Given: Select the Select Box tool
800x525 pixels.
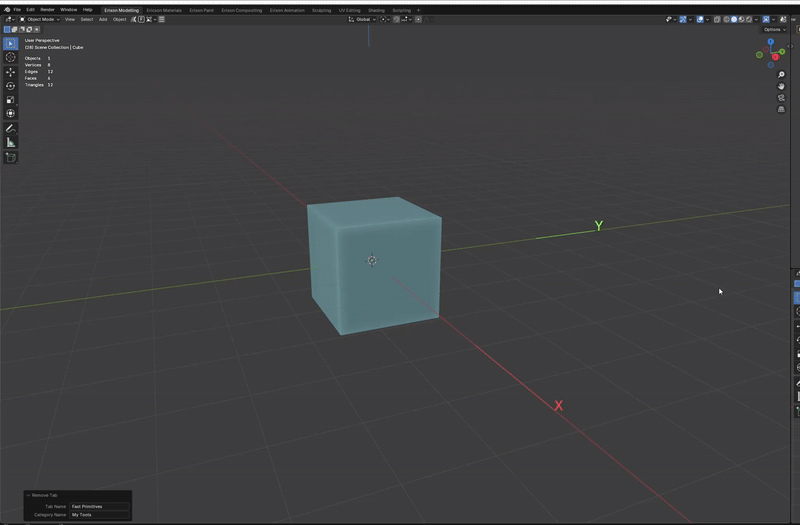Looking at the screenshot, I should tap(10, 43).
